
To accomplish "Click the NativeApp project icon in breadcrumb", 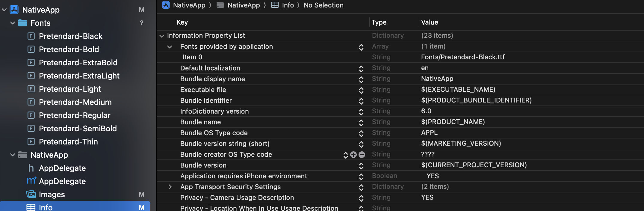I will (166, 5).
